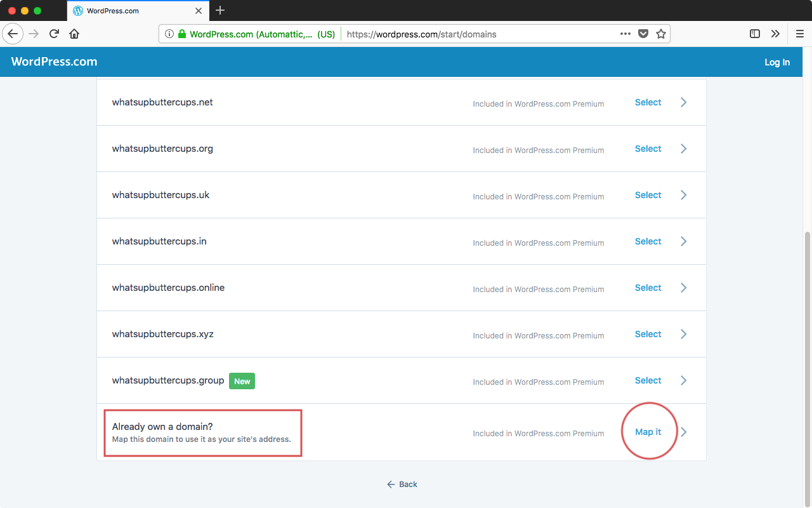This screenshot has height=508, width=812.
Task: Toggle the browser sidebar view icon
Action: (x=755, y=34)
